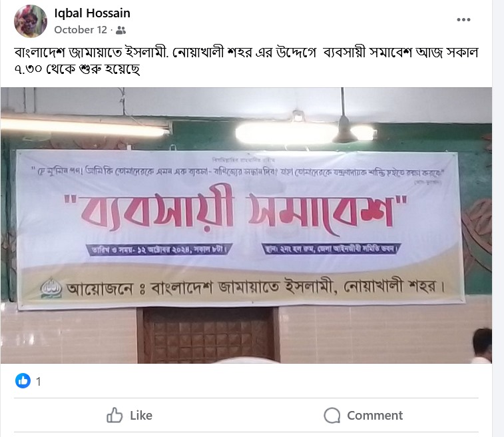Image resolution: width=504 pixels, height=437 pixels.
Task: Click the blue thumbs-up reaction icon
Action: 23,381
